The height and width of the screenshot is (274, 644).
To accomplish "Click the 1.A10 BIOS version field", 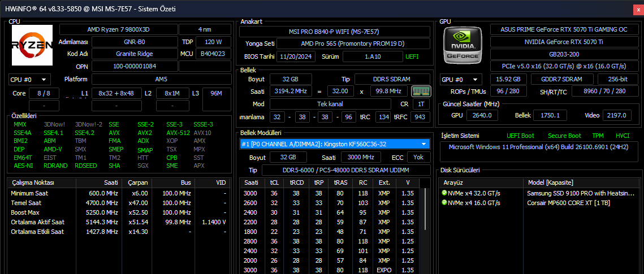I will click(373, 56).
